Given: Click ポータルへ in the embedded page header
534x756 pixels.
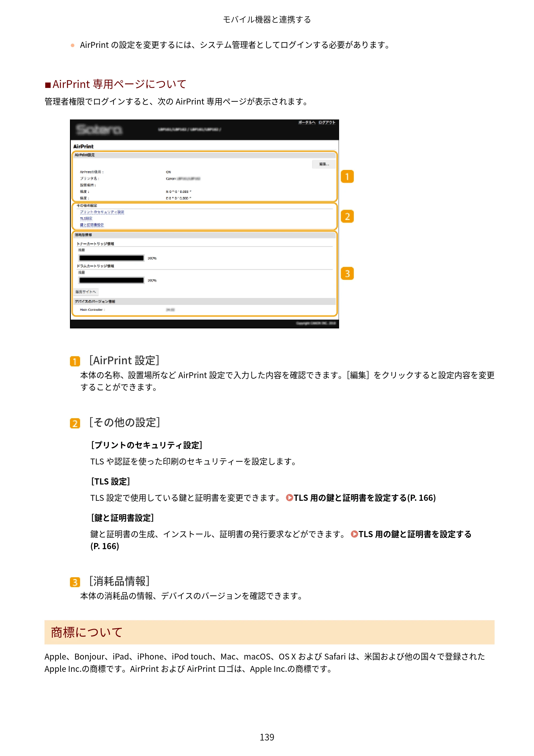Looking at the screenshot, I should (x=307, y=122).
